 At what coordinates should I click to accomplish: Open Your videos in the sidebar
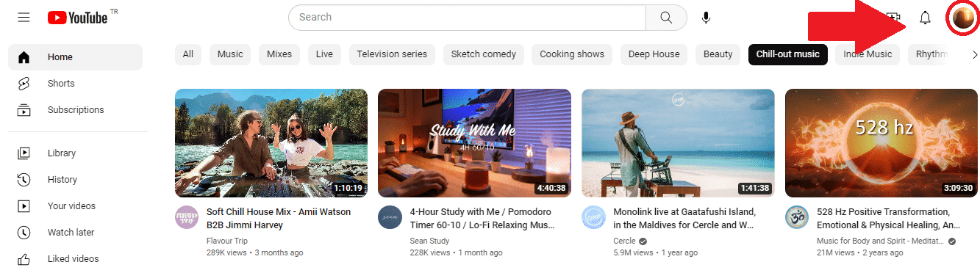[76, 206]
